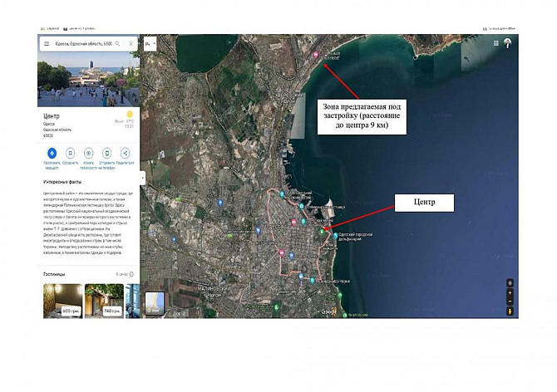Click the teal museum pin at the port
This screenshot has width=557, height=392.
pos(282,194)
